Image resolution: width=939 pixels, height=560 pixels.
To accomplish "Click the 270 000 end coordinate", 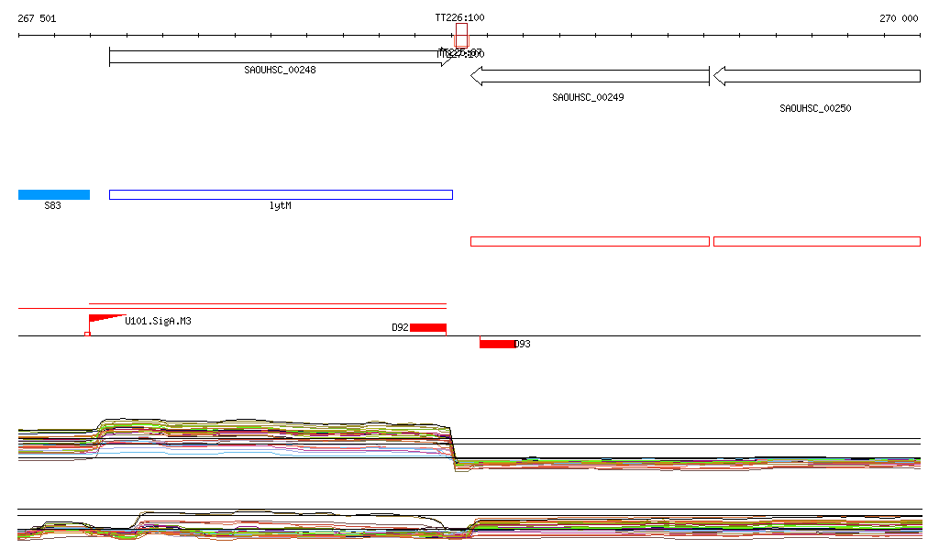I will 899,18.
